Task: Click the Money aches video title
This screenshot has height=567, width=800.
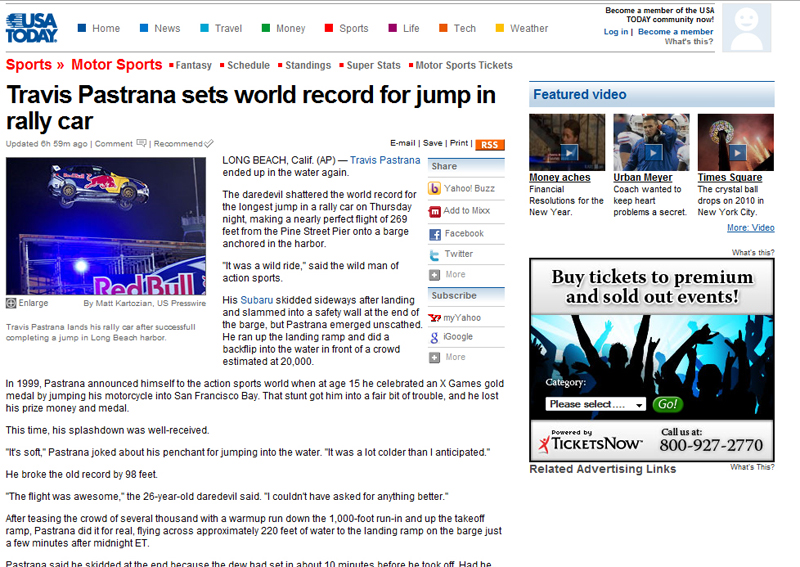Action: 560,178
